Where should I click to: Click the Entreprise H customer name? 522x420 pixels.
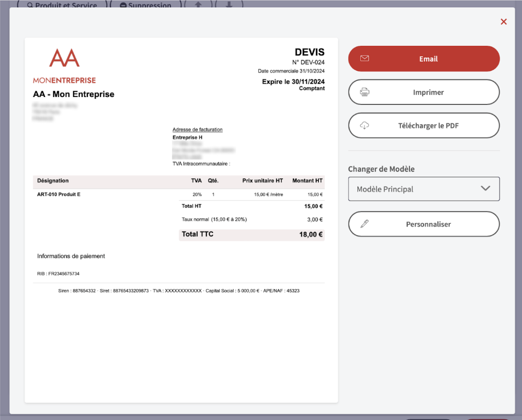(187, 137)
